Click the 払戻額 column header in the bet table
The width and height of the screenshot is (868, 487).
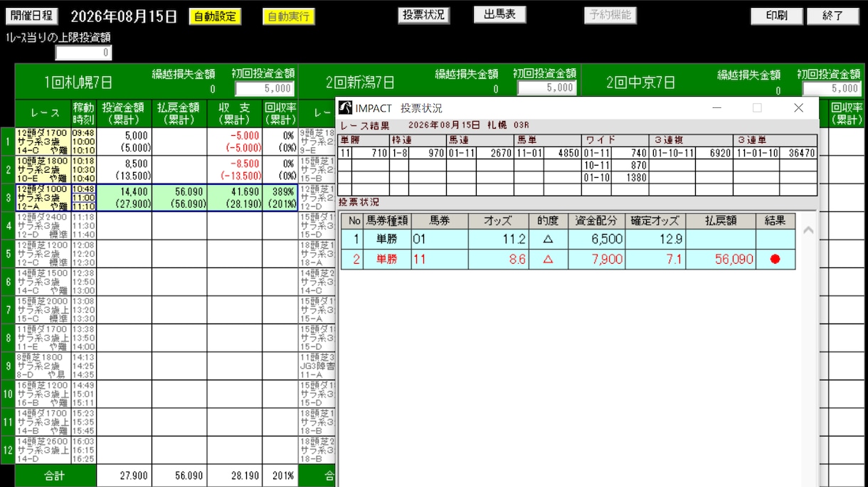pyautogui.click(x=721, y=220)
